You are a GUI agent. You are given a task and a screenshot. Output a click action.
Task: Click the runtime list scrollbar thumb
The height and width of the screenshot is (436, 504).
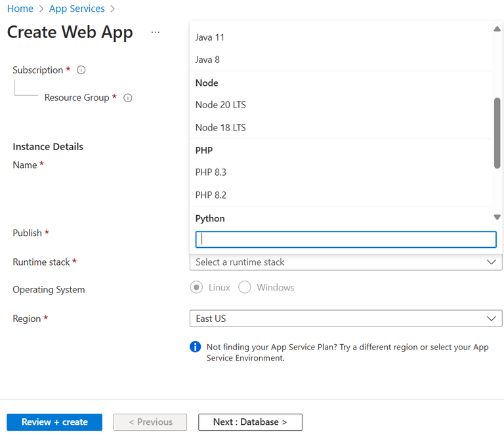(x=497, y=132)
